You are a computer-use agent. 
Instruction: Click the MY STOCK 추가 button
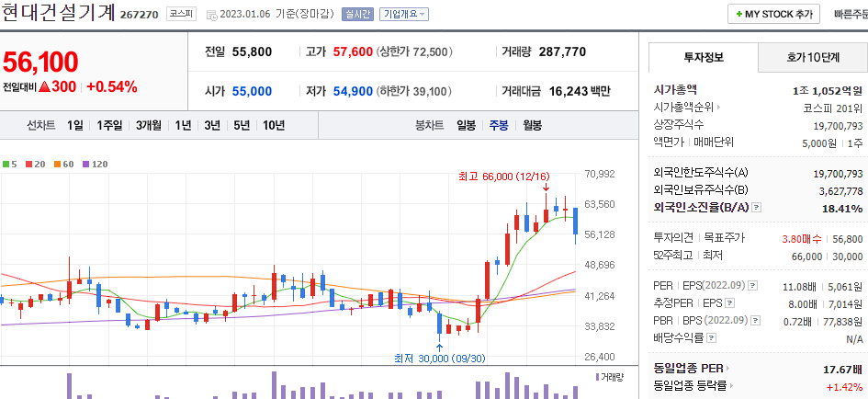click(x=773, y=15)
